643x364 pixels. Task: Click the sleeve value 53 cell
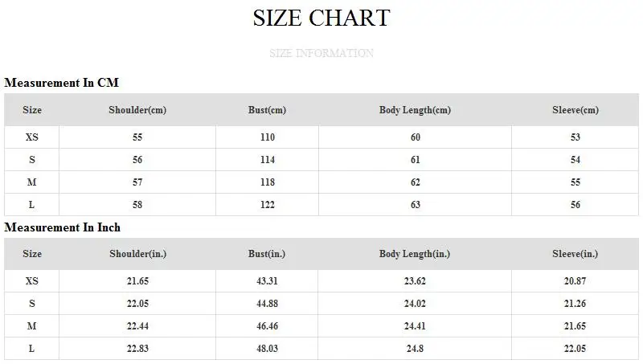pyautogui.click(x=575, y=137)
